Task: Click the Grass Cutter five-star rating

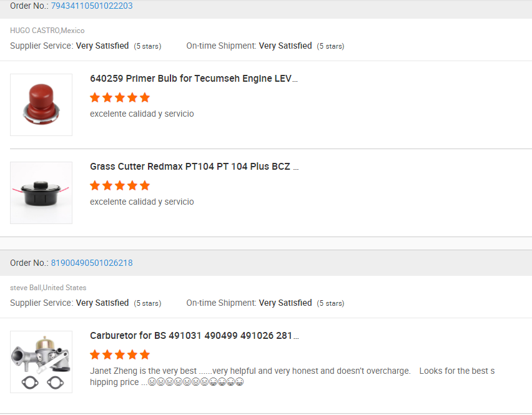Action: (120, 185)
